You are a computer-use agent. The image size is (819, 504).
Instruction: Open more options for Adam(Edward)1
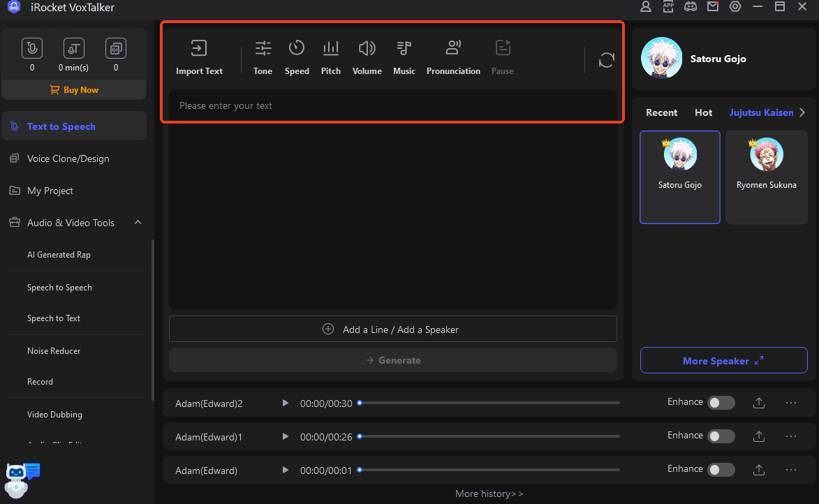(791, 436)
